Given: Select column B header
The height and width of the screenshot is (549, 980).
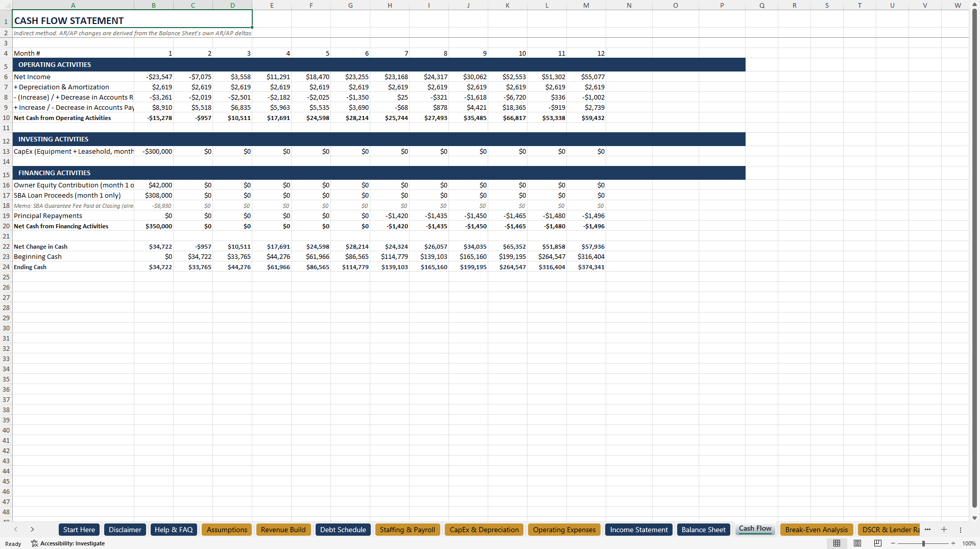Looking at the screenshot, I should tap(154, 5).
